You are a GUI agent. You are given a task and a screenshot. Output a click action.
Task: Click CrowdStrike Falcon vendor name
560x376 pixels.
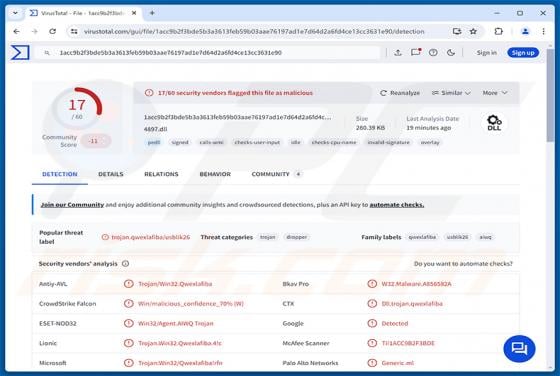coord(68,304)
